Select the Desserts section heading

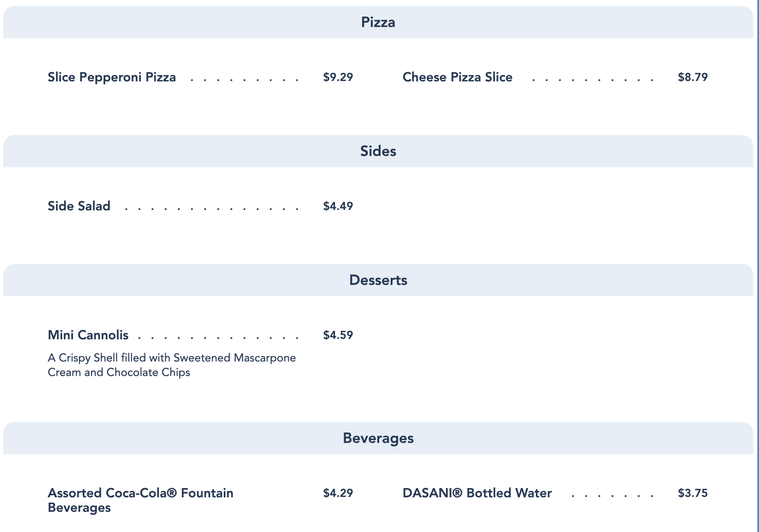point(378,280)
